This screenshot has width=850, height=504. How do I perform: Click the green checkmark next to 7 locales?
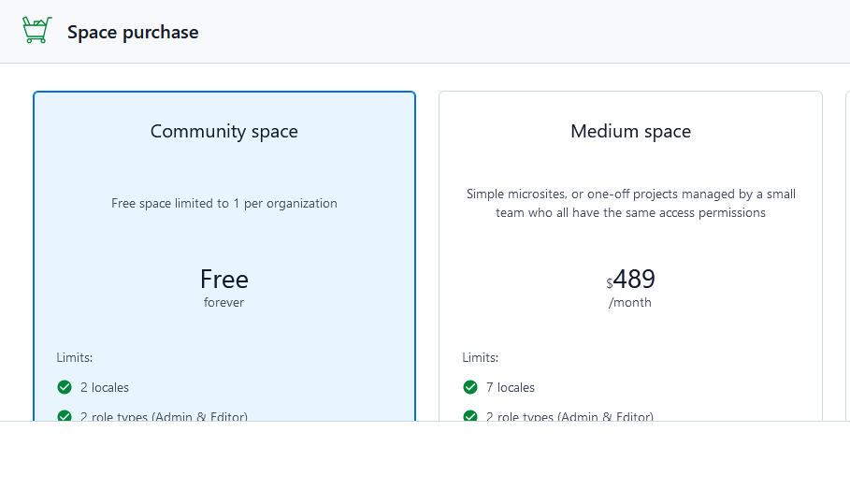pos(470,387)
